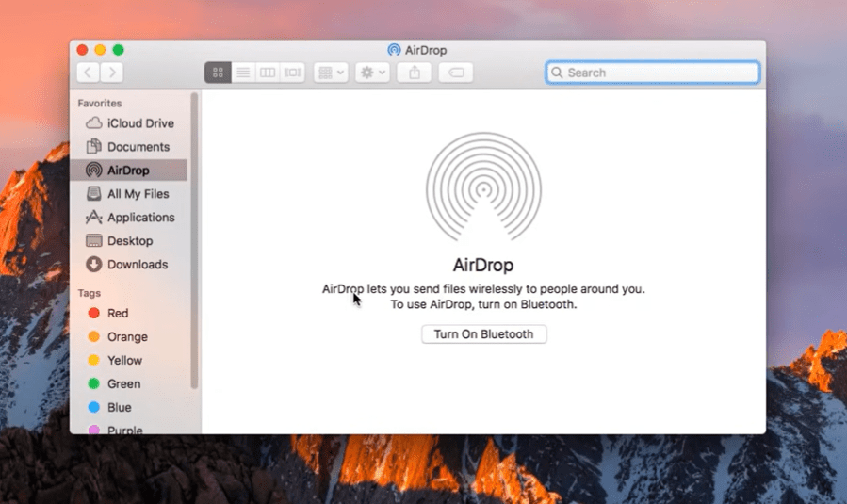Click the Orange tag label
Screen dimensions: 847x504
pyautogui.click(x=127, y=337)
